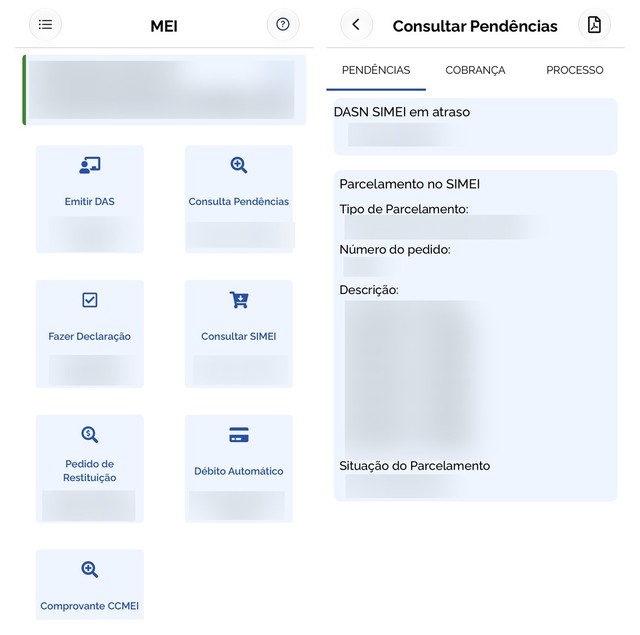
Task: Open Consulta Pendências label
Action: [x=239, y=202]
